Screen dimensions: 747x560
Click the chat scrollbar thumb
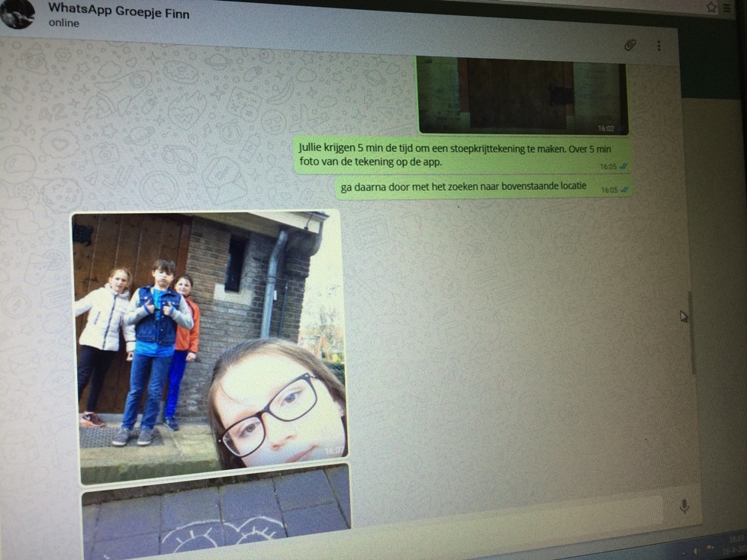click(691, 333)
